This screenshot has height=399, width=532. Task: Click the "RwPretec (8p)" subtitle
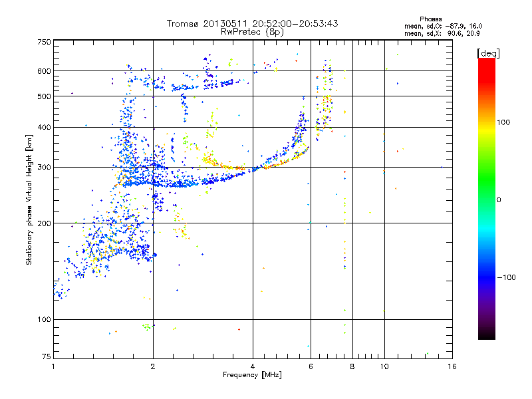252,32
